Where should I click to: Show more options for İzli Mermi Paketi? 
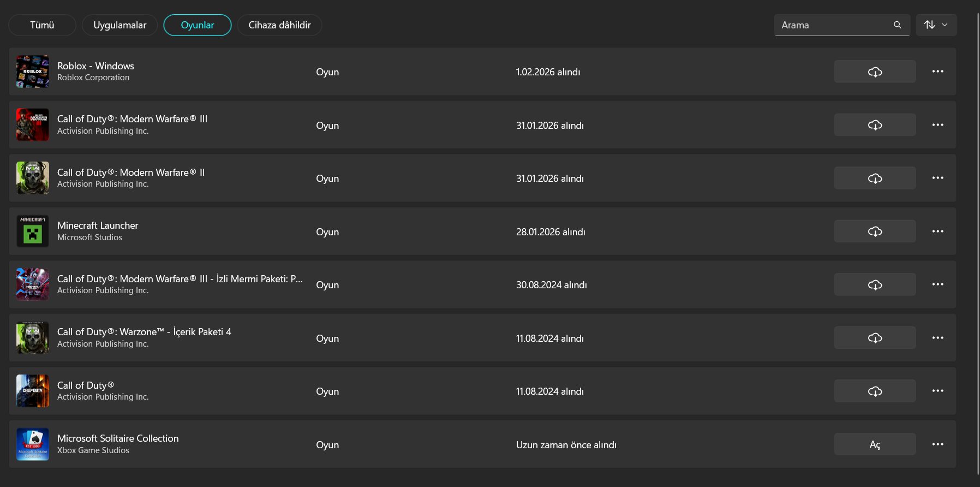[937, 284]
